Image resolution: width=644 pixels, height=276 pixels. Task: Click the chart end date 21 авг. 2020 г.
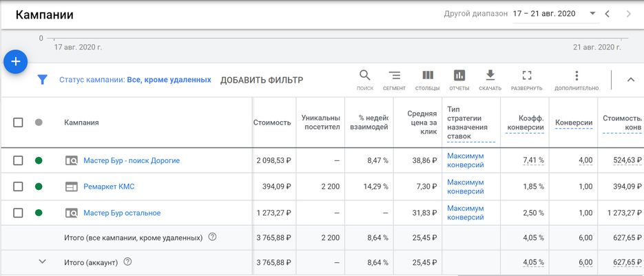(596, 47)
